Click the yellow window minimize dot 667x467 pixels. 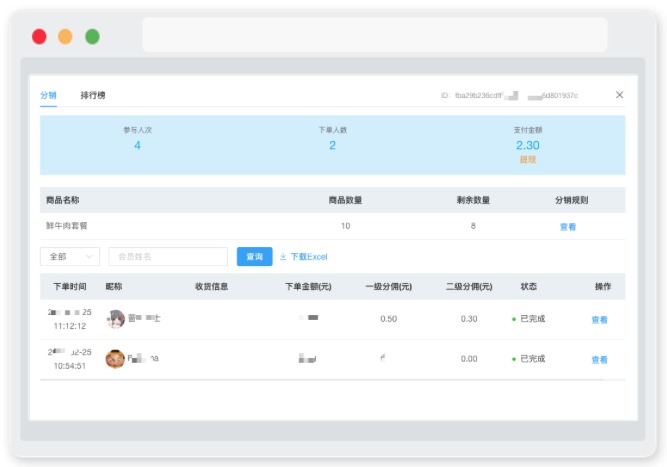pyautogui.click(x=65, y=37)
